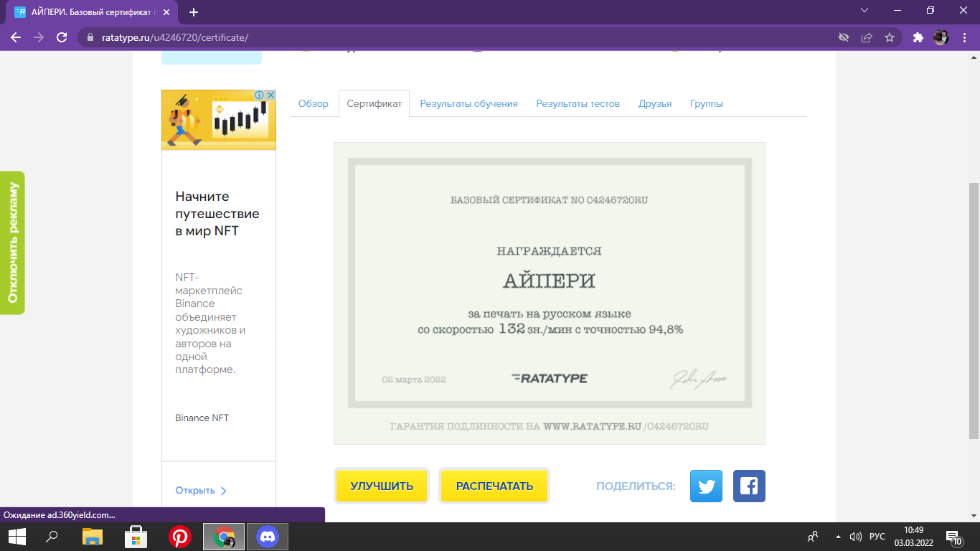980x551 pixels.
Task: Click the УЛУЧШИТЬ button
Action: coord(382,486)
